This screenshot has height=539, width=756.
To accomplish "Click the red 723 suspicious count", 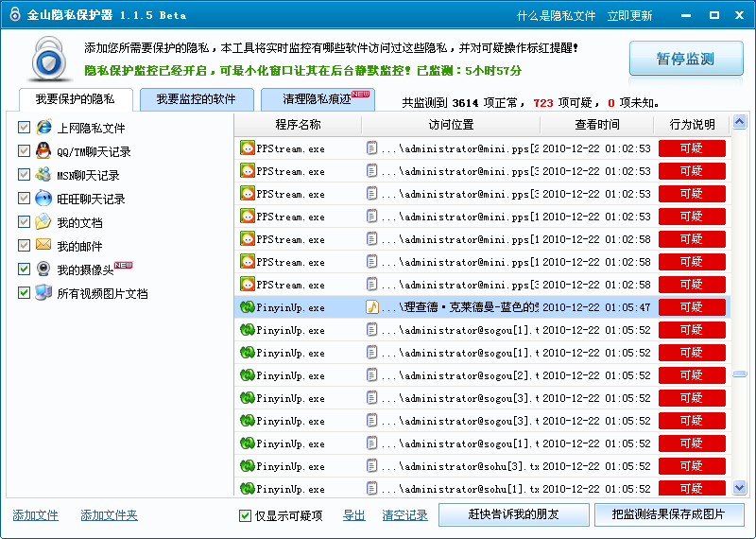I will click(542, 103).
